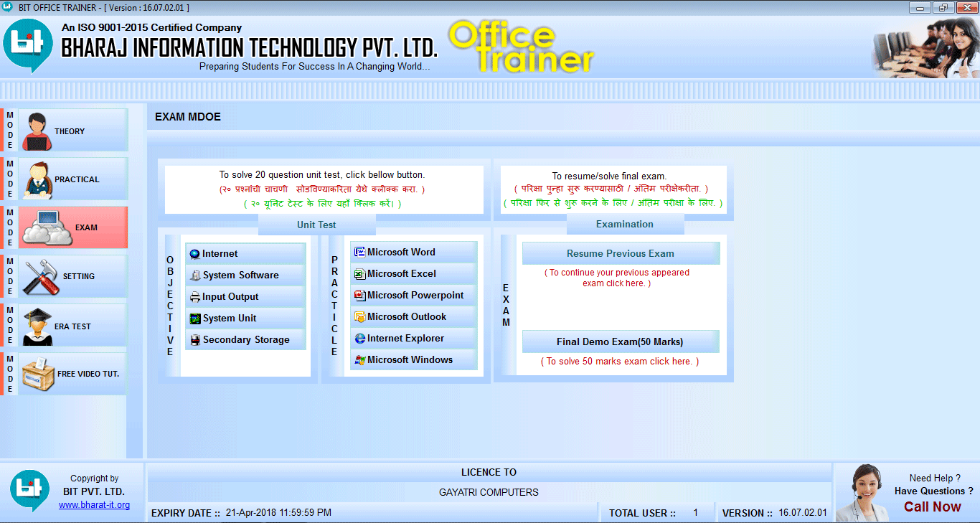Open FREE VIDEO TUT. mode
Screen dimensions: 980x523
coord(72,374)
